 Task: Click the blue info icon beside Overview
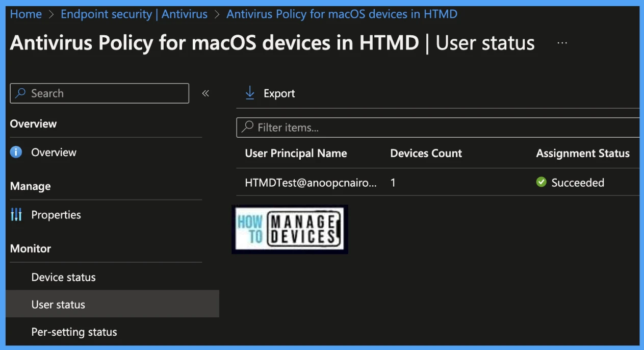coord(16,152)
